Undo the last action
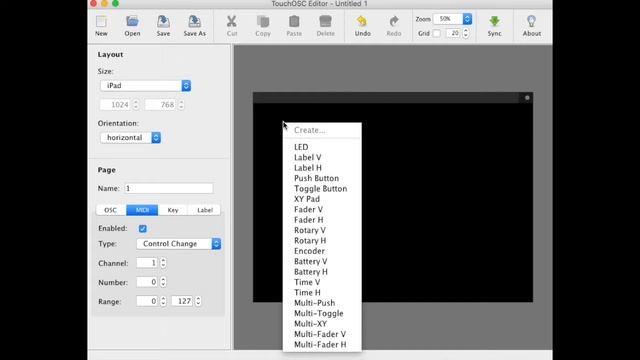This screenshot has height=360, width=640. (x=362, y=26)
